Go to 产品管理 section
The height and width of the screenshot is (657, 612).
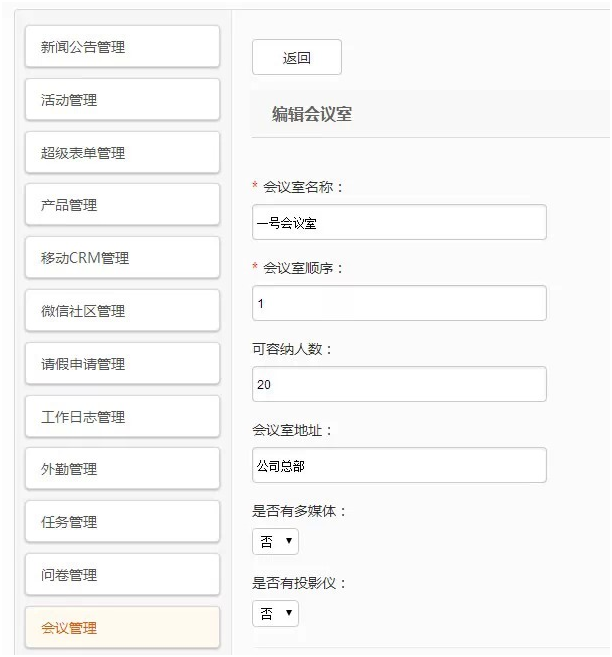click(x=122, y=205)
